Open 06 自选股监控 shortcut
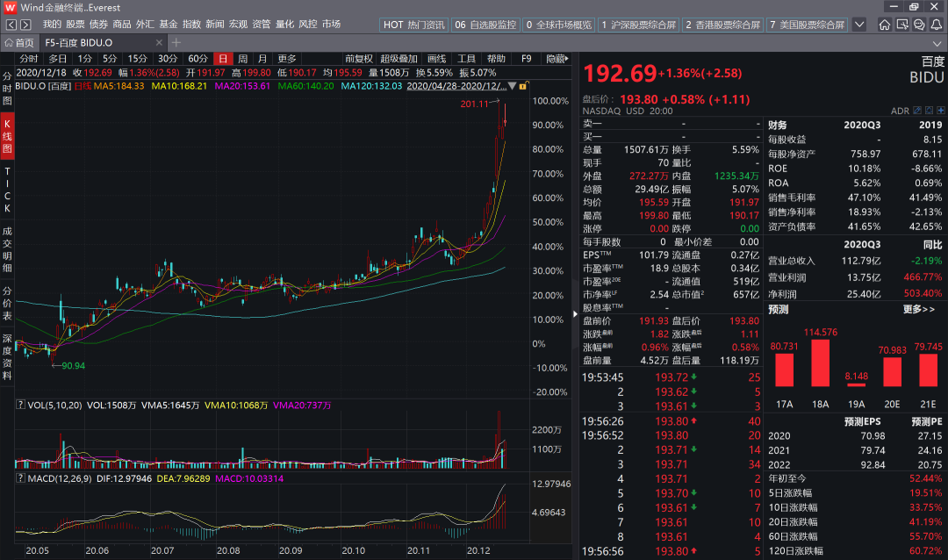The height and width of the screenshot is (560, 948). 485,25
